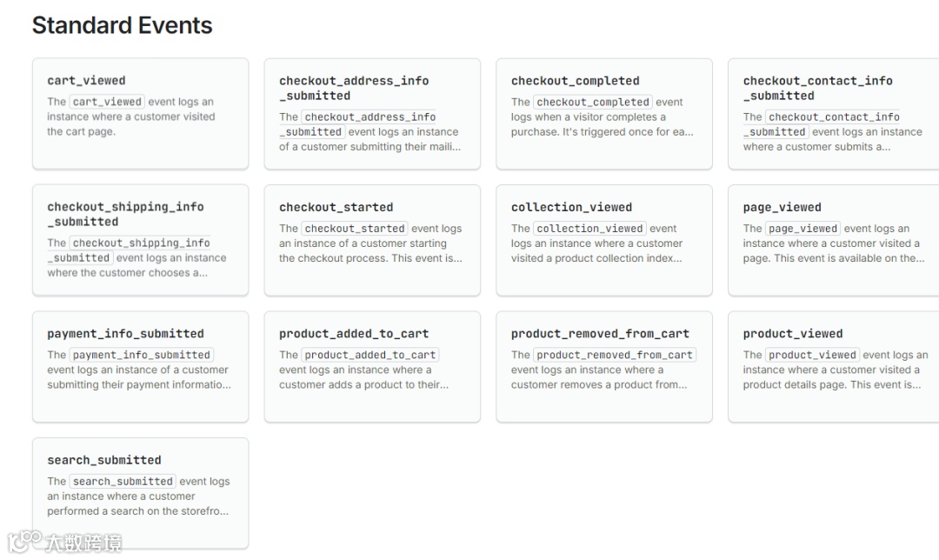Click the product_viewed inline code token

pos(813,354)
